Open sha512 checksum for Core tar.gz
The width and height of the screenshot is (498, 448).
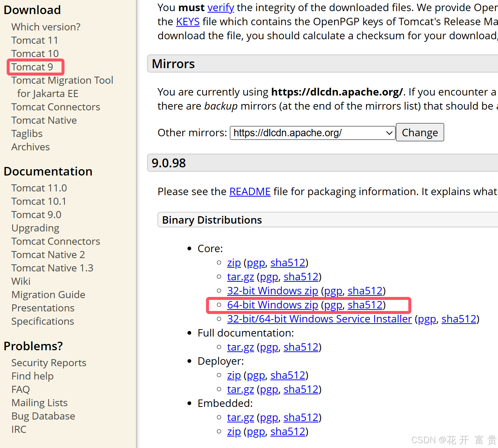coord(301,277)
